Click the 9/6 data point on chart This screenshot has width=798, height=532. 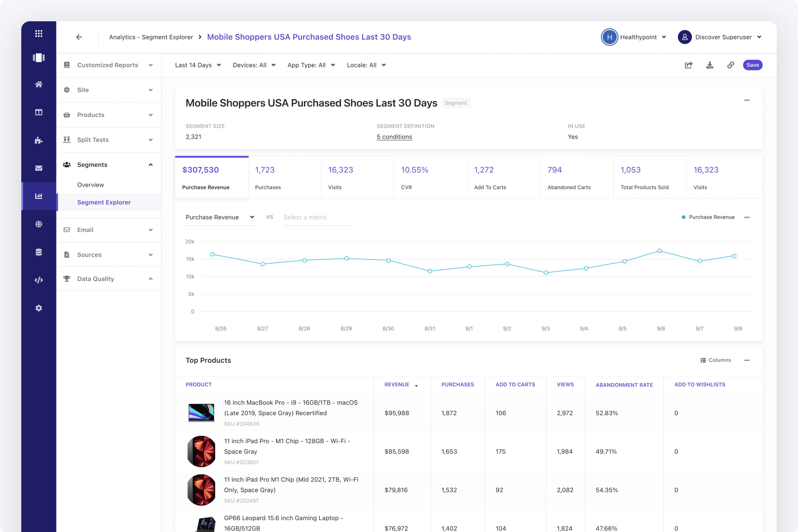[659, 251]
